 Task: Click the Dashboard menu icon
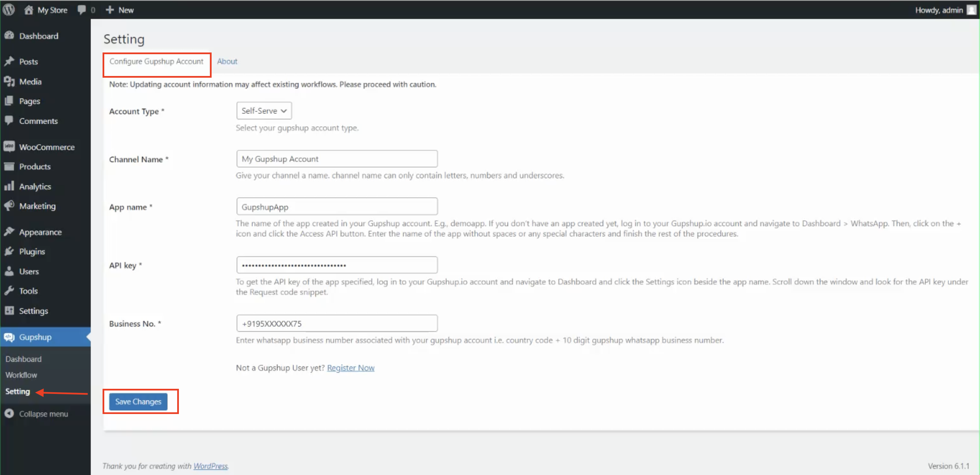(x=11, y=36)
